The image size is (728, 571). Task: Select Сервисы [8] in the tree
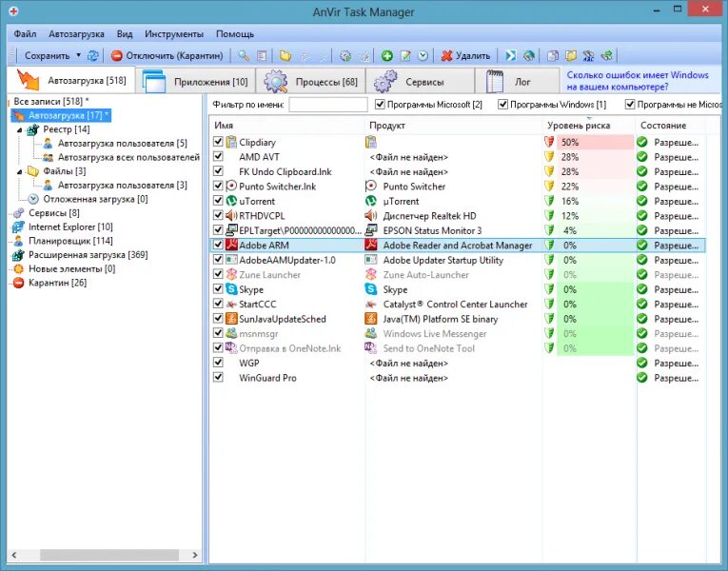tap(54, 213)
